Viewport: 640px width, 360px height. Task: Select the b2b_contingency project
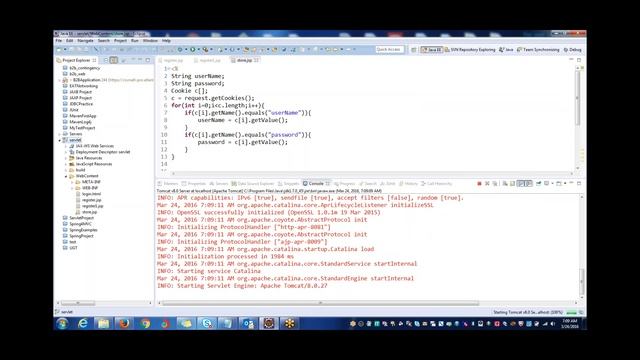tap(84, 68)
